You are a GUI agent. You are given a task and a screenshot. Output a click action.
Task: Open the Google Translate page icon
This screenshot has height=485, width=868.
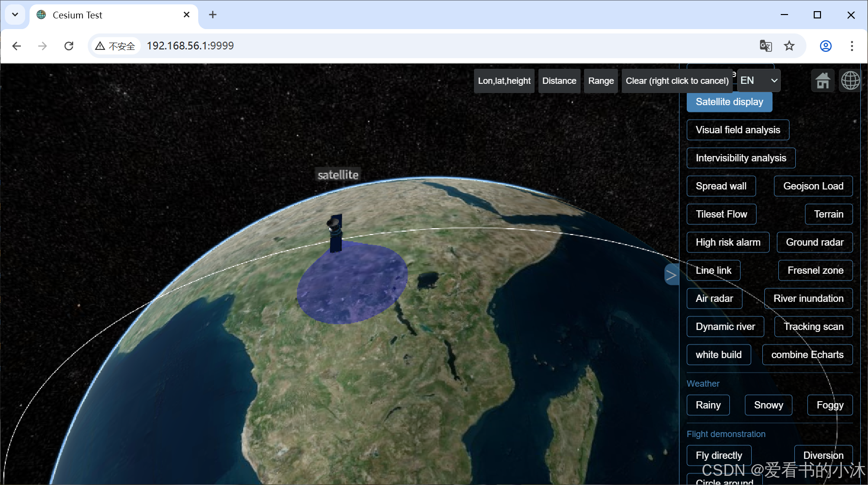pos(766,46)
